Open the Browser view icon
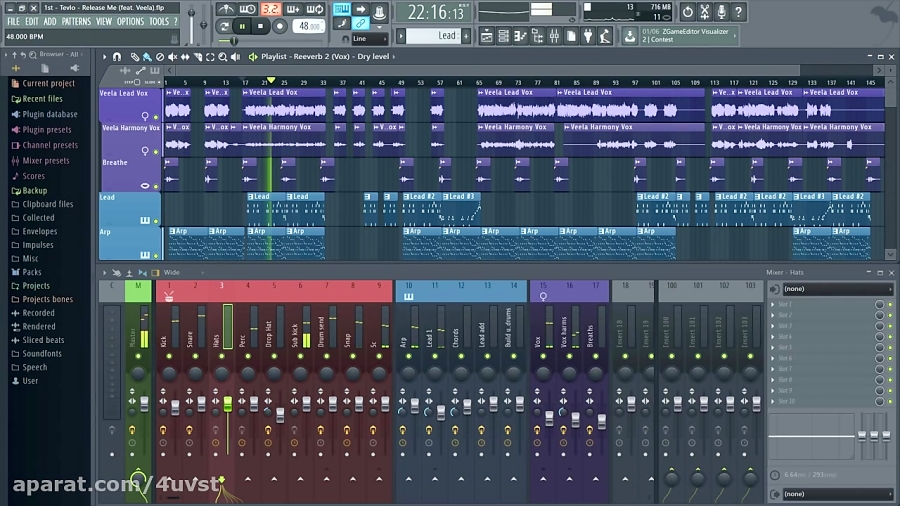 click(x=538, y=36)
